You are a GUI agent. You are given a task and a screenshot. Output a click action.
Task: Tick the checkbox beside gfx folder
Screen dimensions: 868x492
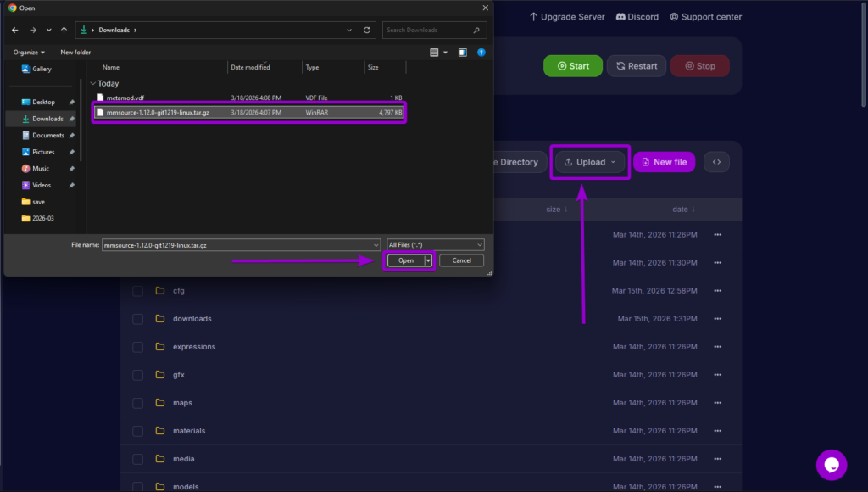(137, 374)
